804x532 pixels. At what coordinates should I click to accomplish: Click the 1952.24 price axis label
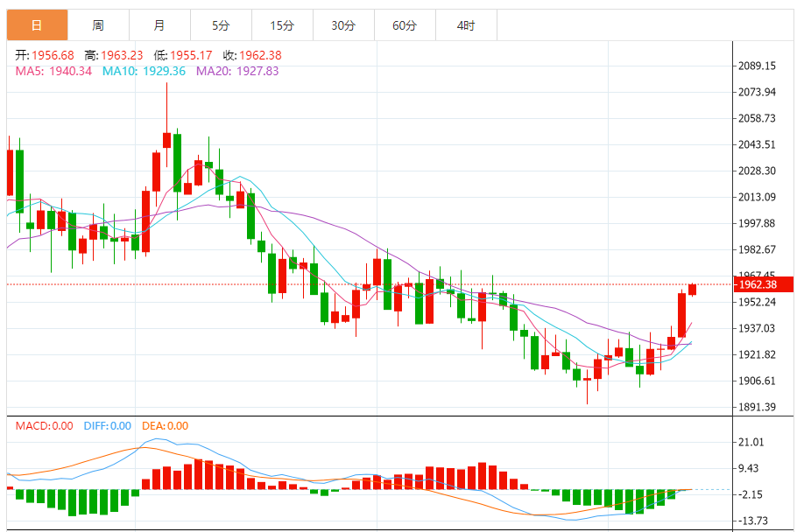point(757,302)
